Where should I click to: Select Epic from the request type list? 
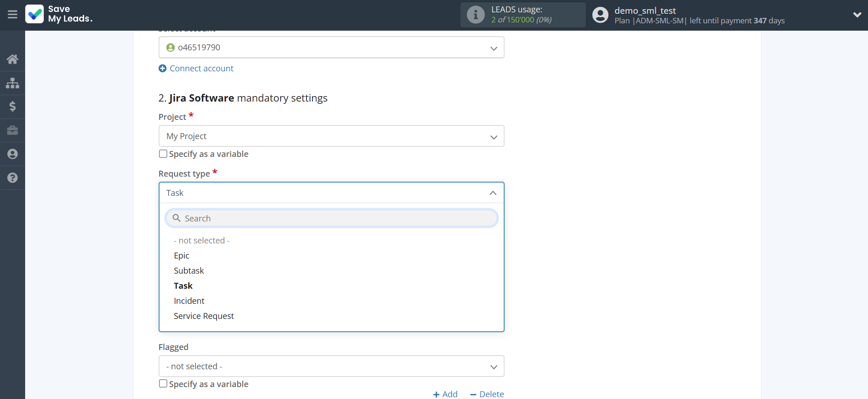click(x=181, y=256)
